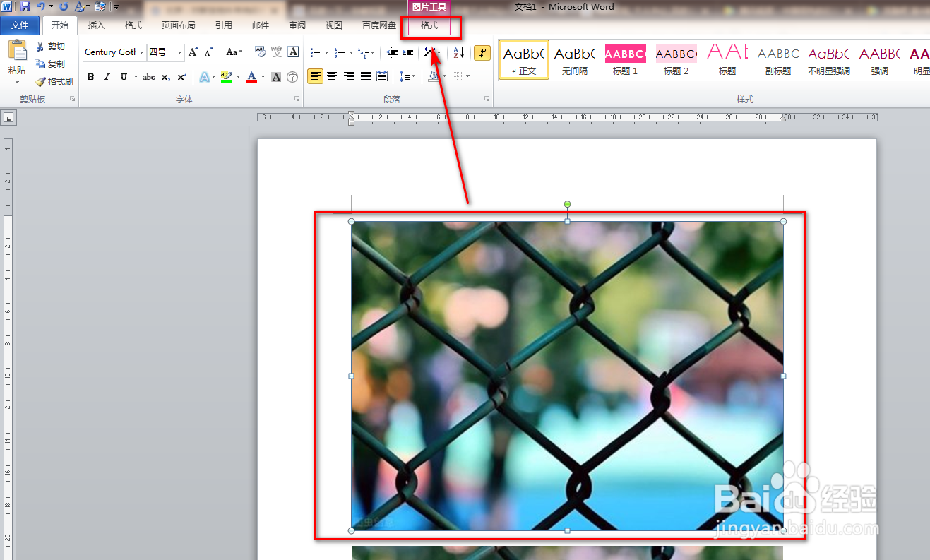Apply bullet list formatting
This screenshot has width=930, height=560.
click(315, 52)
